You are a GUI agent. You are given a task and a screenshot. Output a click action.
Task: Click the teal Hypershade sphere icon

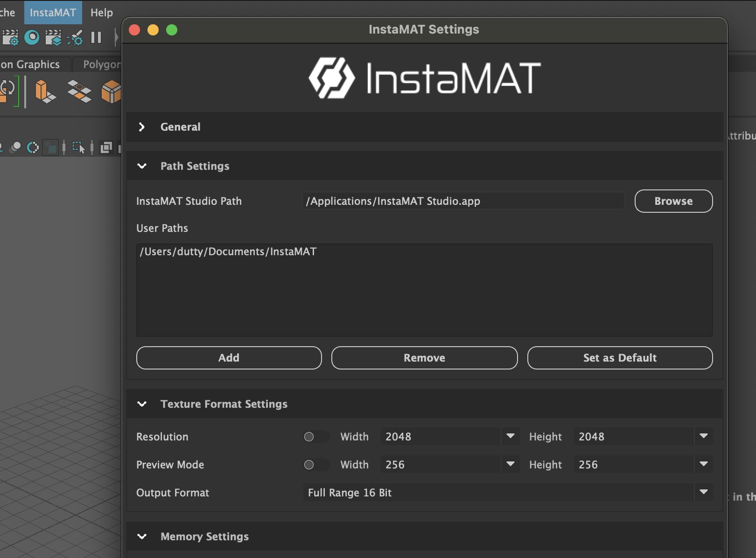(32, 37)
